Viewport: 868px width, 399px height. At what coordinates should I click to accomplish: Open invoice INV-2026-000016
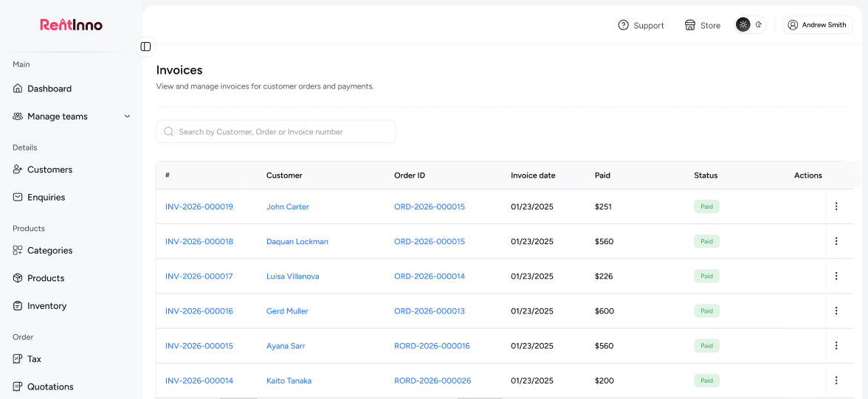[x=199, y=311]
